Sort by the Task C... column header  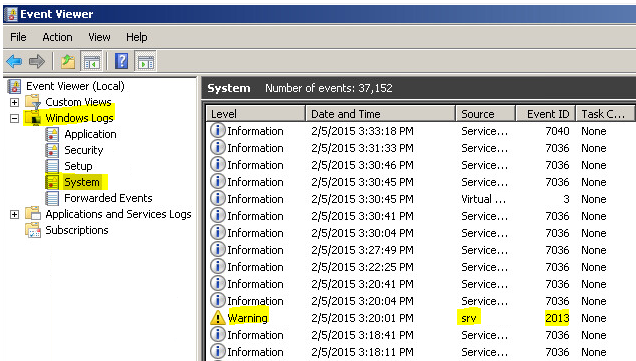605,114
